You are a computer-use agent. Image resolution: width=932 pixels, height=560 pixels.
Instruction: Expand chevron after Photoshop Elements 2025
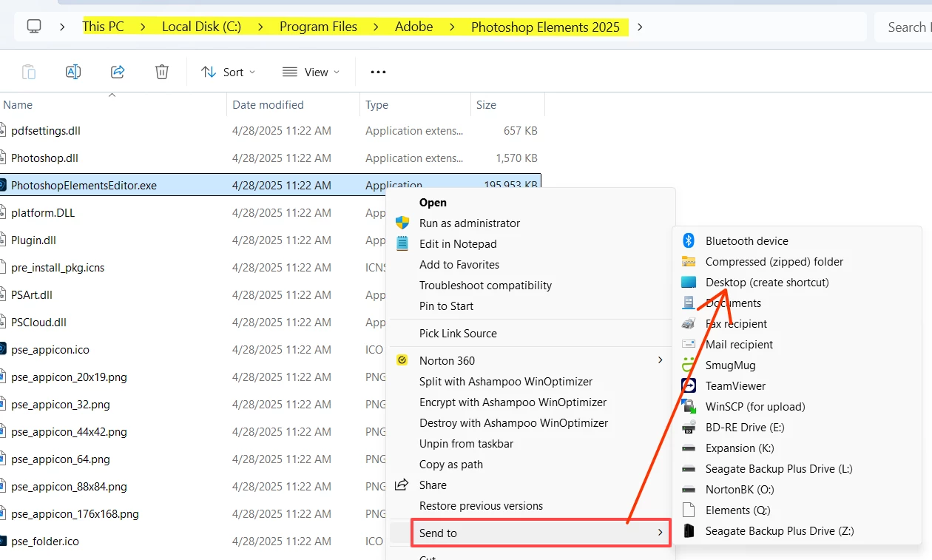point(640,27)
